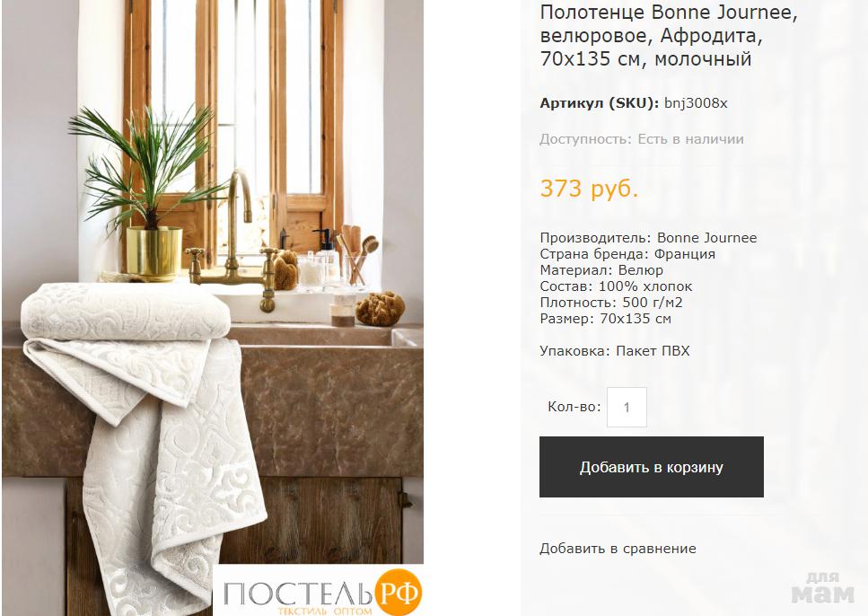Select the Полотенце Bonne Journee product title
This screenshot has height=616, width=868.
pyautogui.click(x=669, y=35)
